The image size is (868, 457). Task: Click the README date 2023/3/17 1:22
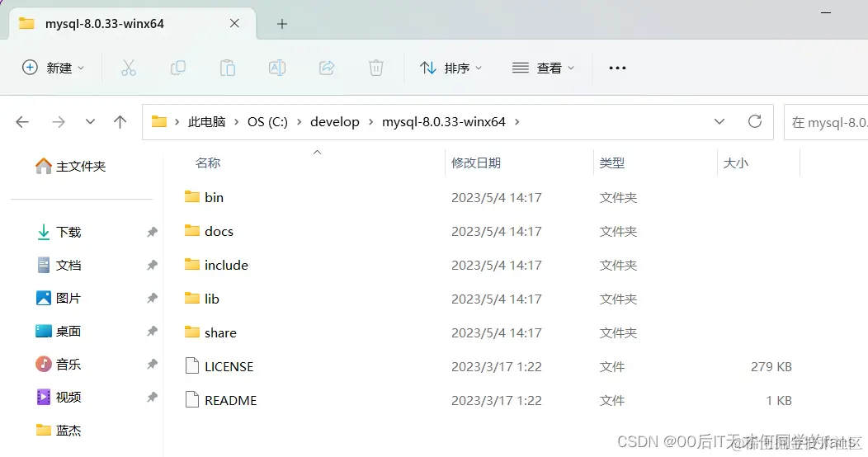[497, 400]
